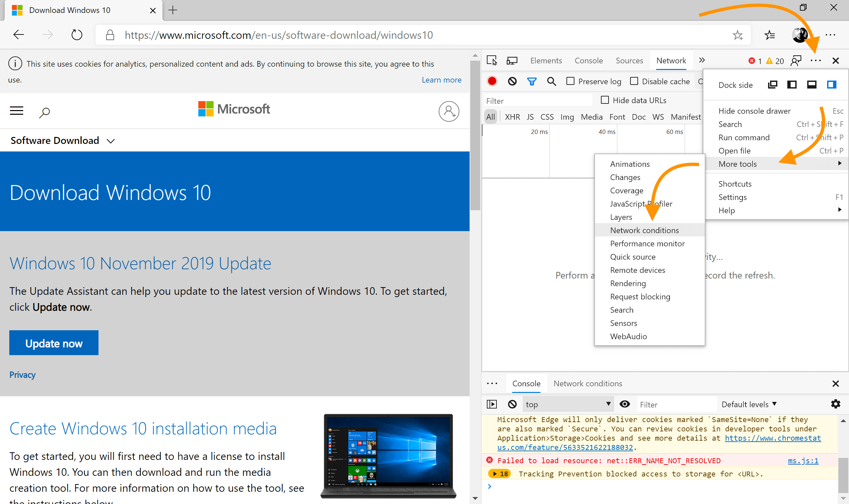849x504 pixels.
Task: Click the Microsoft site search magnifier
Action: click(x=44, y=112)
